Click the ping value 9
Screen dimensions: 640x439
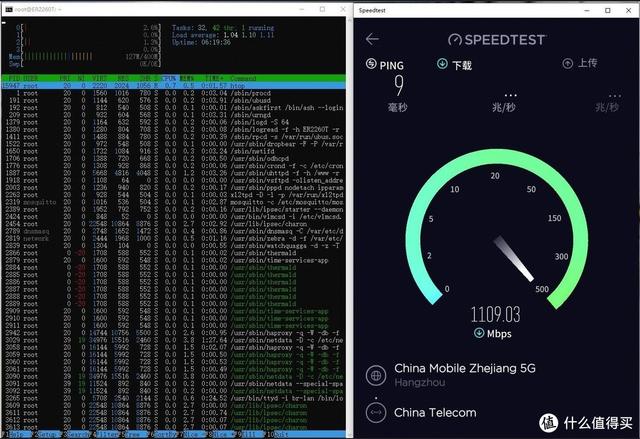[x=399, y=86]
